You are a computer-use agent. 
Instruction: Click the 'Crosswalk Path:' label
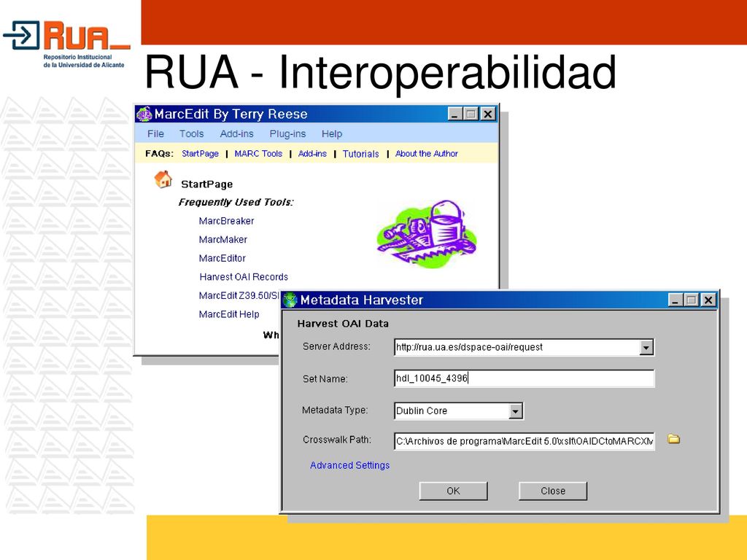pyautogui.click(x=337, y=440)
